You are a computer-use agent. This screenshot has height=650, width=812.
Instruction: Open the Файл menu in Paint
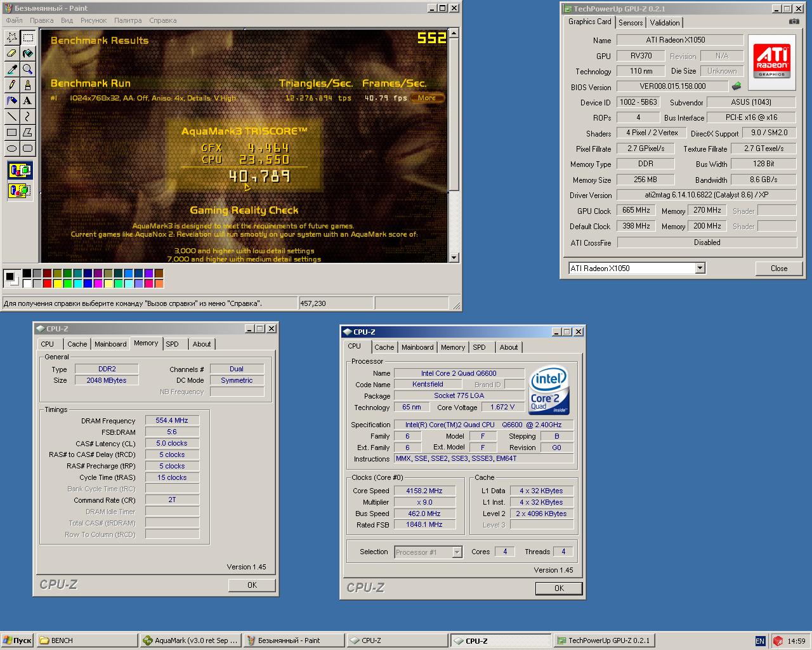tap(14, 20)
